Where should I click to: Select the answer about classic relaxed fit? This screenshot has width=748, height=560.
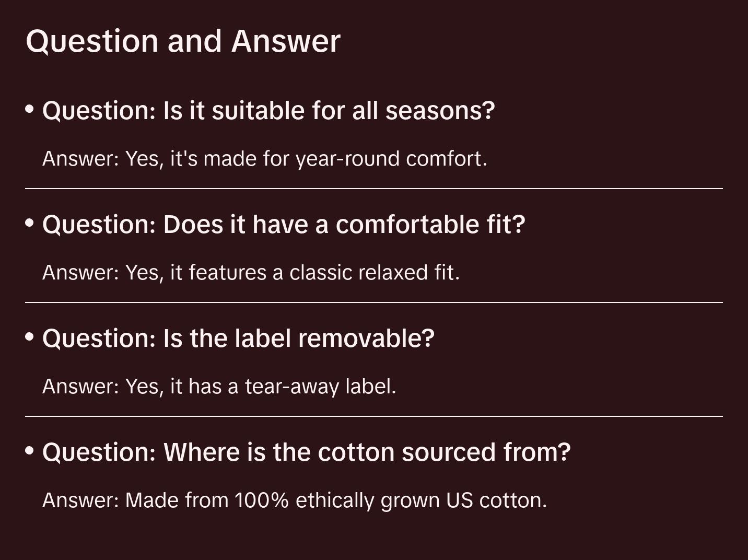click(x=251, y=273)
